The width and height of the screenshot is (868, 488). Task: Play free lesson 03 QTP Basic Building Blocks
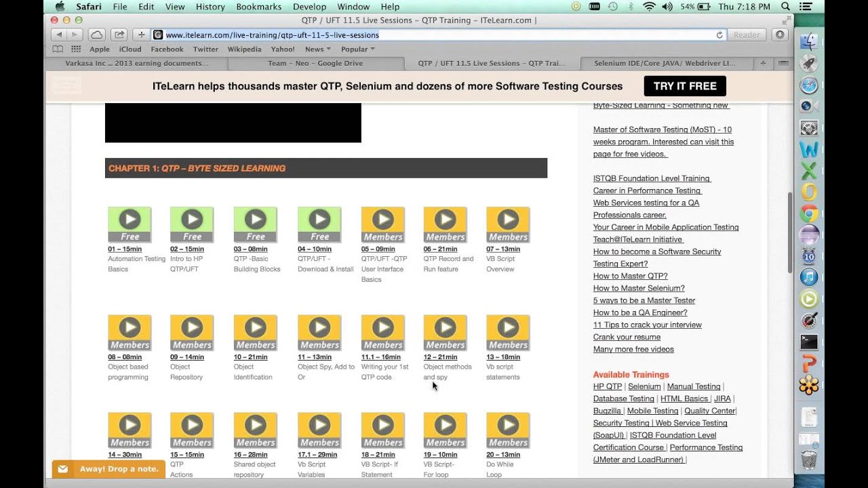pyautogui.click(x=256, y=224)
